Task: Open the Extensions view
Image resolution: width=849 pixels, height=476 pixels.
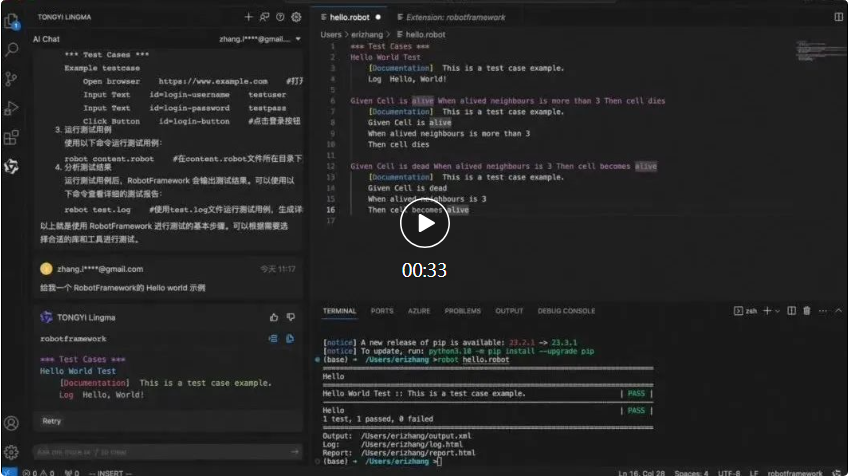Action: (x=11, y=138)
